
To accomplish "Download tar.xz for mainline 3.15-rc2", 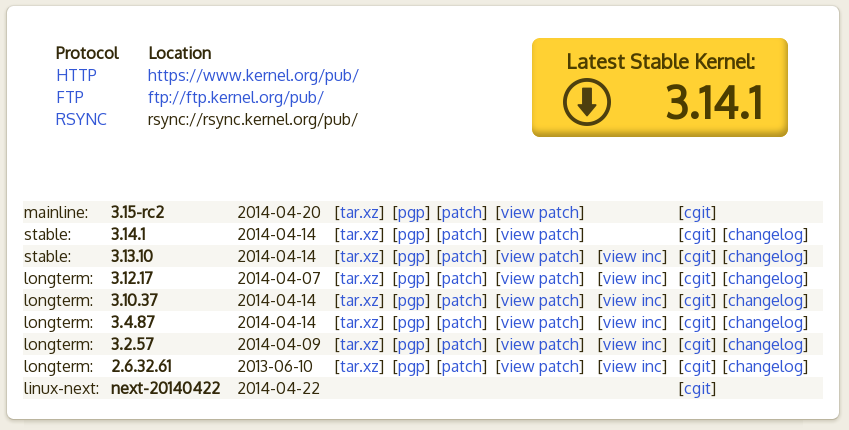I will tap(359, 212).
